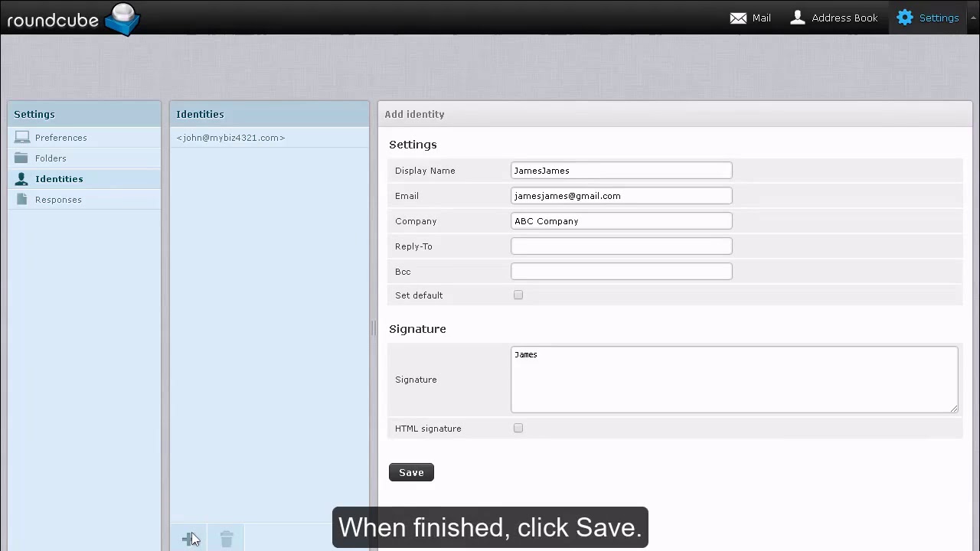Screen dimensions: 980x551
Task: Select Folders in the Settings list
Action: pos(84,158)
